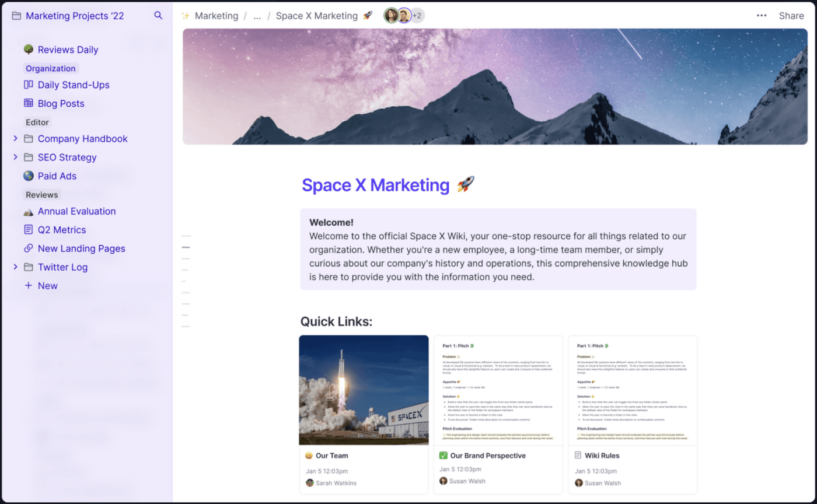817x504 pixels.
Task: Click the globe icon beside Paid Ads
Action: (x=28, y=176)
